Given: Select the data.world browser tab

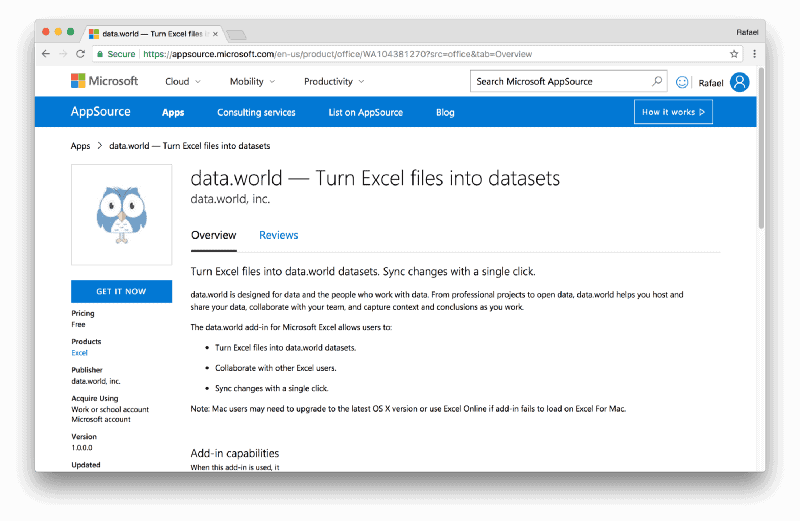Looking at the screenshot, I should (x=153, y=34).
